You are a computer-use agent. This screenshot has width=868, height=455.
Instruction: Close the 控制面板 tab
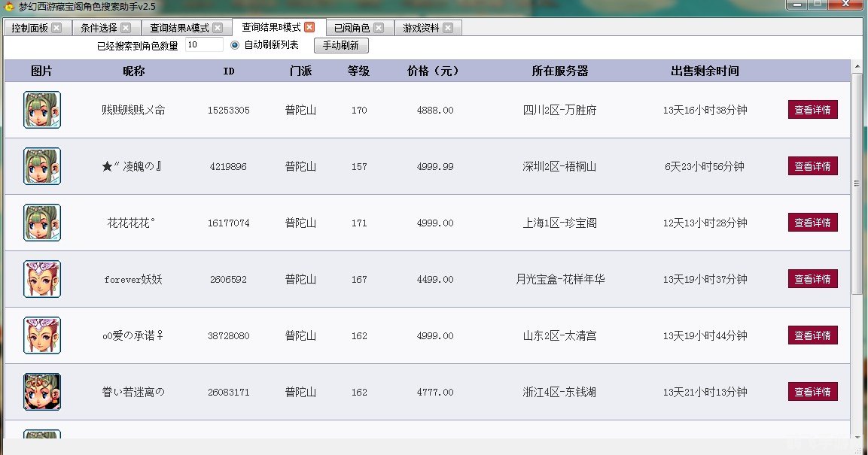[x=56, y=29]
